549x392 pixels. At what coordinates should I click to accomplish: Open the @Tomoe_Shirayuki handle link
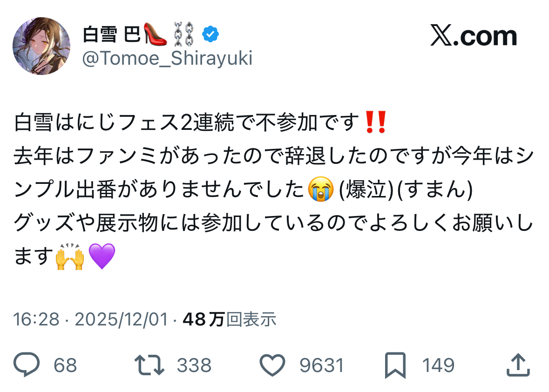pyautogui.click(x=167, y=59)
